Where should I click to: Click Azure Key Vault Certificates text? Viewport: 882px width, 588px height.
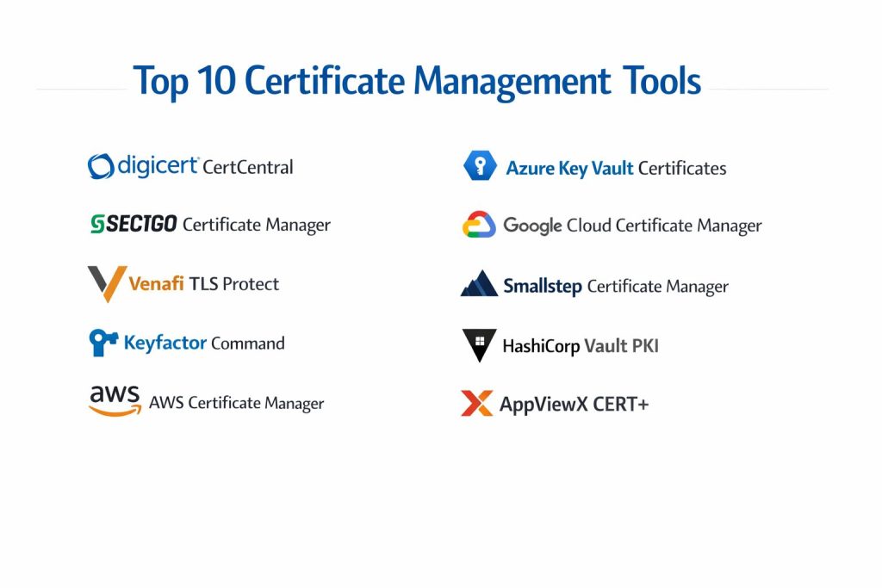point(616,168)
